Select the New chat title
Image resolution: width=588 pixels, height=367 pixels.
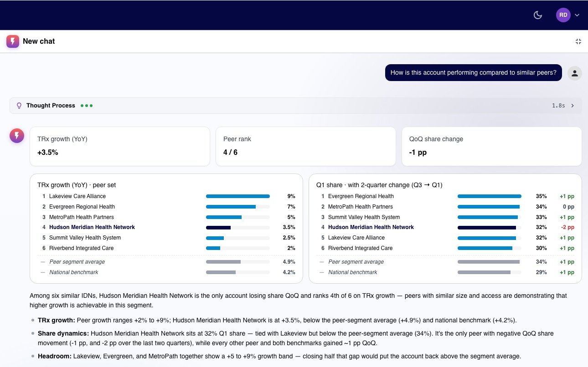pos(39,41)
